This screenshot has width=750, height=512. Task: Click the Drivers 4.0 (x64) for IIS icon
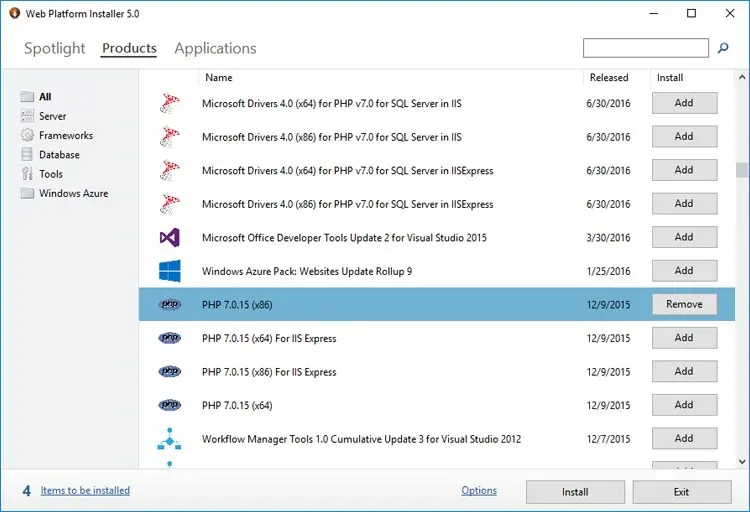click(169, 103)
